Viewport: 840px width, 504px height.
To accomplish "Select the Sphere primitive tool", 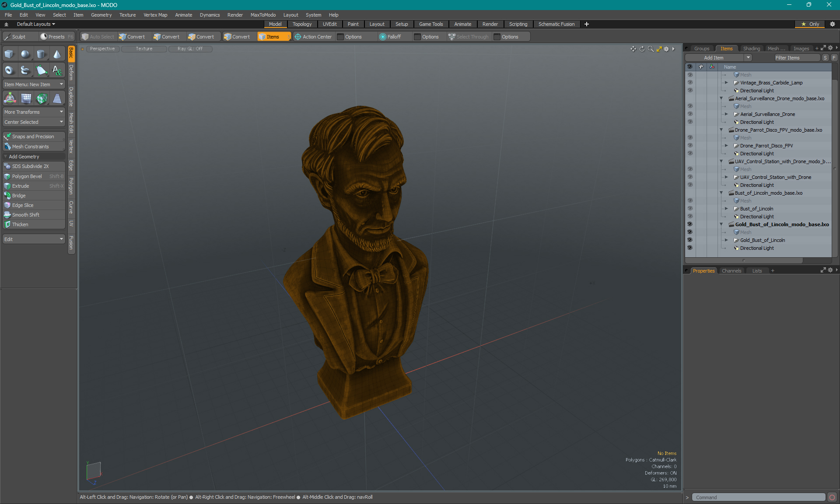I will [25, 54].
